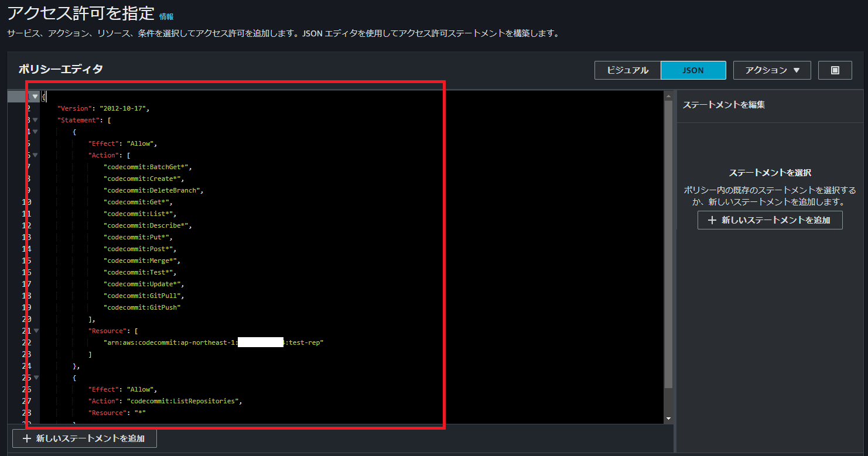The height and width of the screenshot is (456, 868).
Task: Collapse the Statement array fold triangle
Action: pyautogui.click(x=35, y=119)
